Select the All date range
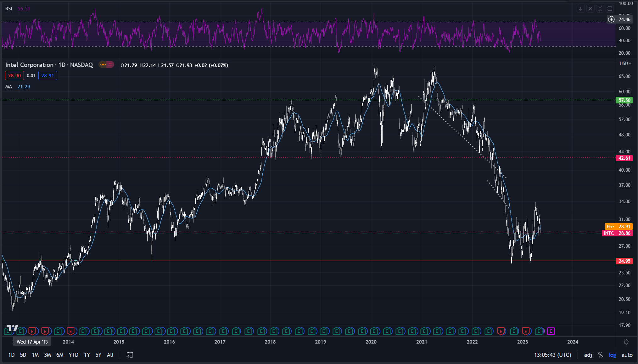 [110, 355]
